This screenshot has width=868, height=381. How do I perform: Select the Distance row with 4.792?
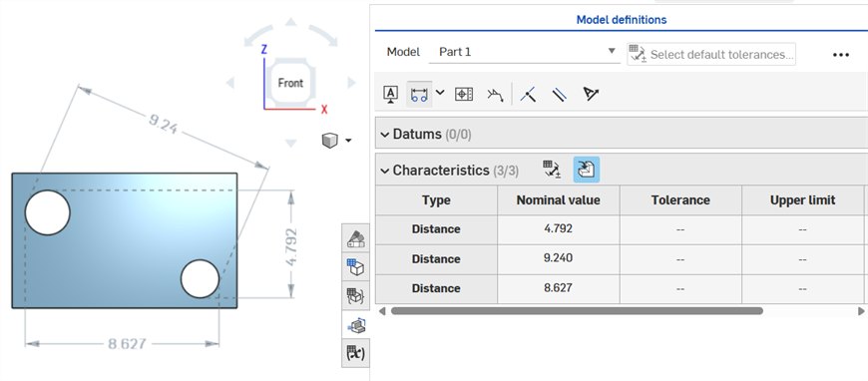(436, 229)
